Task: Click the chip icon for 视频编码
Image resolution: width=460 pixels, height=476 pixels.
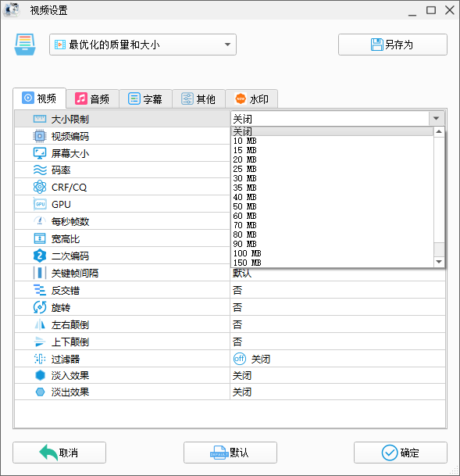Action: [x=40, y=136]
